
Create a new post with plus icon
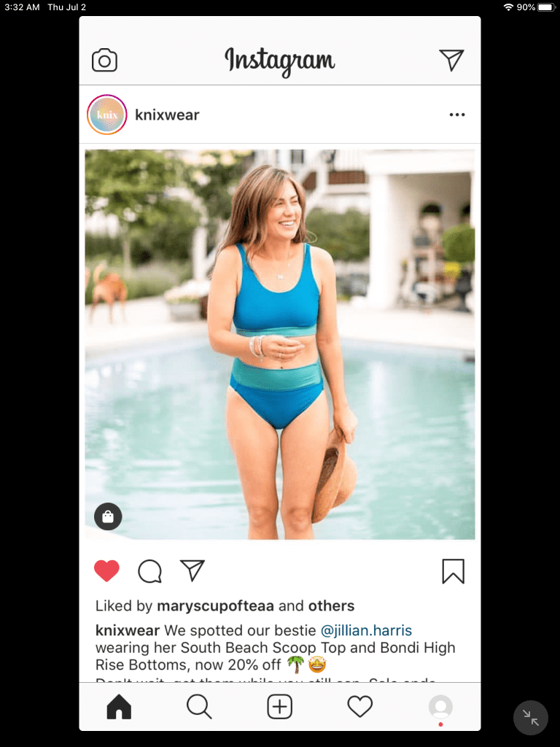click(279, 706)
